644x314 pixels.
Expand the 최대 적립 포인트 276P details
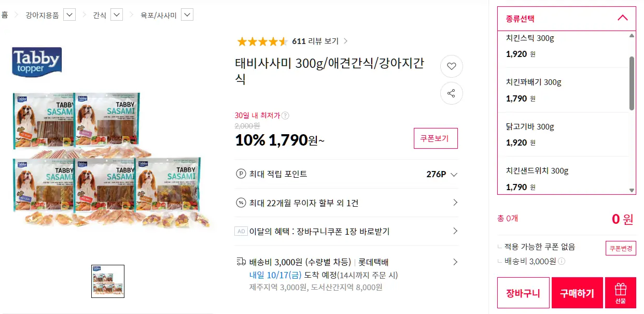[454, 174]
